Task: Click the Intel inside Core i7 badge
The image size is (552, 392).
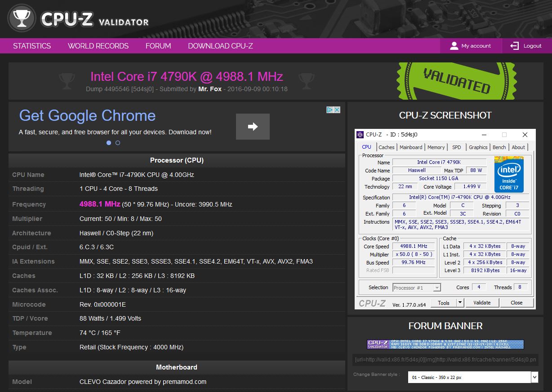Action: coord(509,174)
